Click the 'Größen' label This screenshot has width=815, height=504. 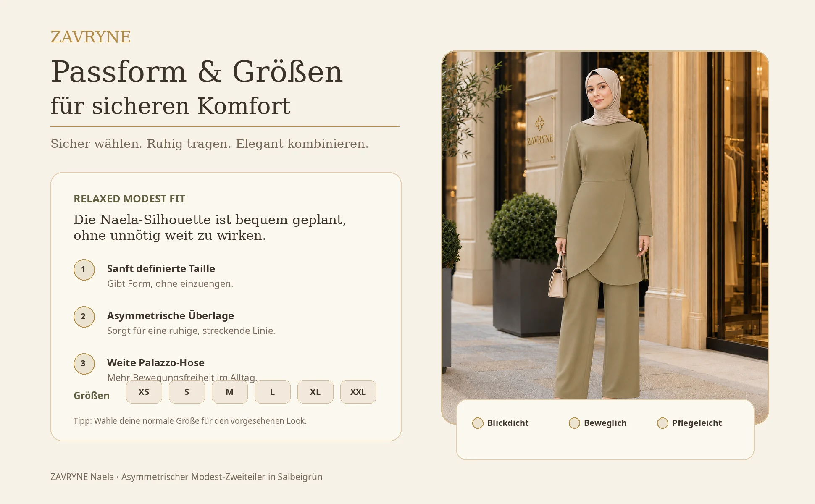(92, 396)
